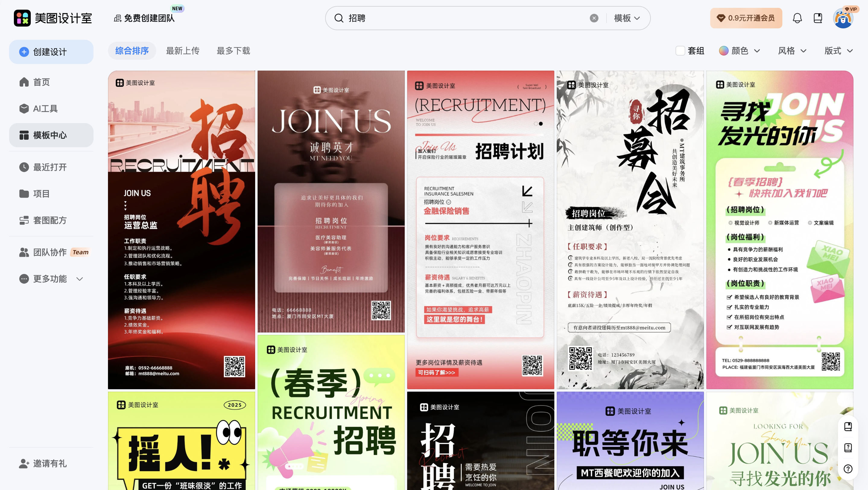Open the 风格 filter dropdown

[791, 51]
